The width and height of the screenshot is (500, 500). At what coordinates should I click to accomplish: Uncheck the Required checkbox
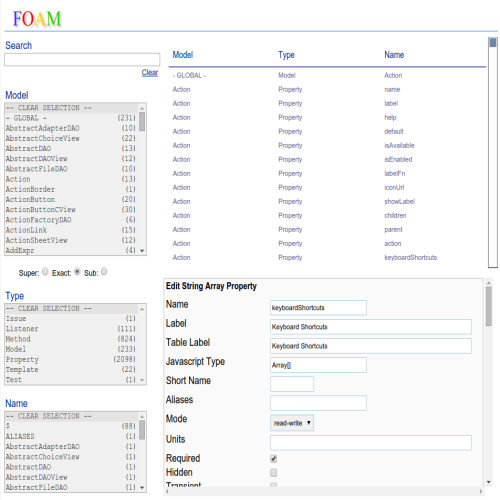(x=273, y=459)
